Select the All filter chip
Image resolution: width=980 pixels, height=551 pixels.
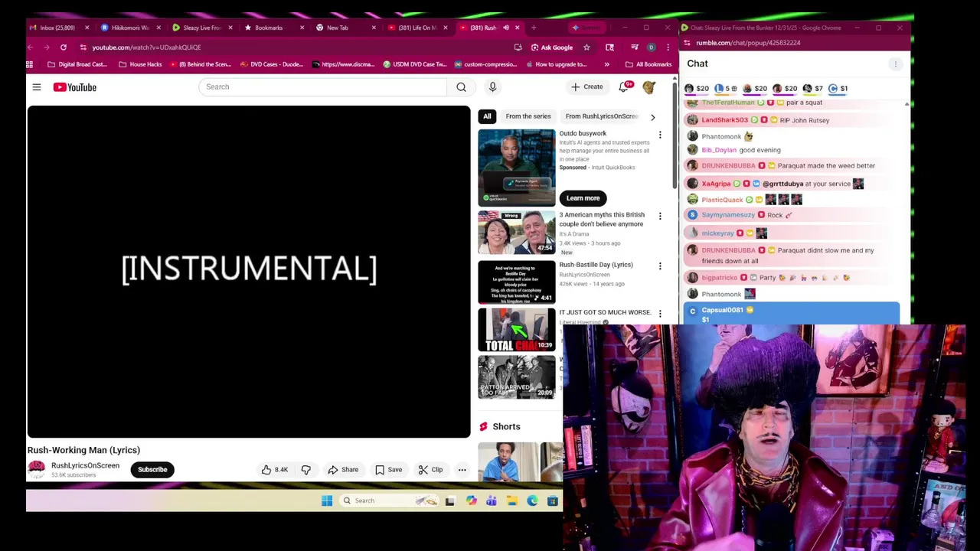pyautogui.click(x=487, y=116)
